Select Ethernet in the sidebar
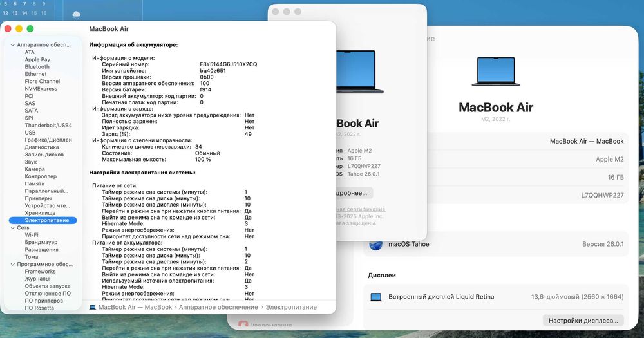This screenshot has width=644, height=338. coord(35,74)
